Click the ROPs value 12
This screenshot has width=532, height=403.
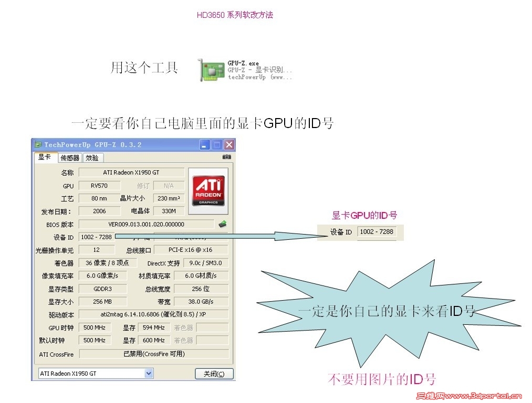coord(97,250)
